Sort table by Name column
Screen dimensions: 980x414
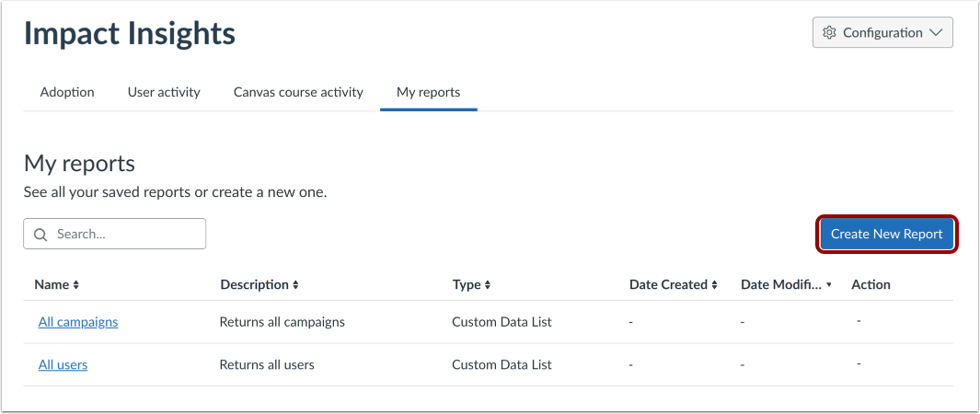click(56, 285)
